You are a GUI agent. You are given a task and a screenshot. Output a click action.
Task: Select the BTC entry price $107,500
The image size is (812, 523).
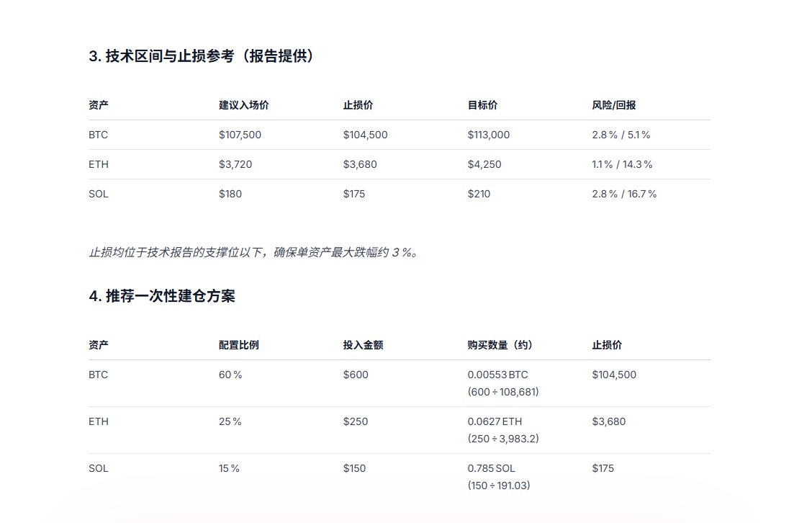tap(240, 135)
